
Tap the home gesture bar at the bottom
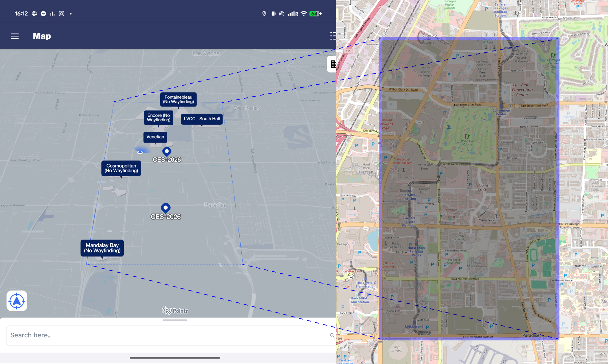click(175, 358)
